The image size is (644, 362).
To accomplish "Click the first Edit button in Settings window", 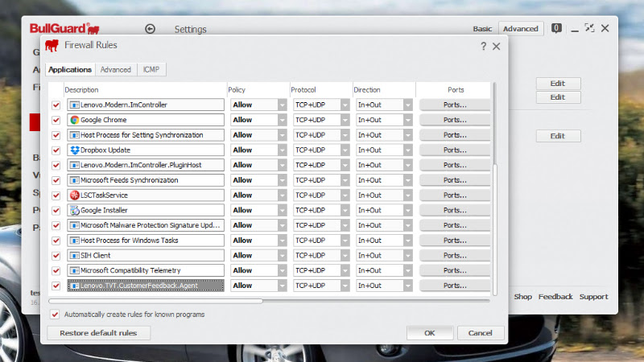I will pyautogui.click(x=558, y=84).
